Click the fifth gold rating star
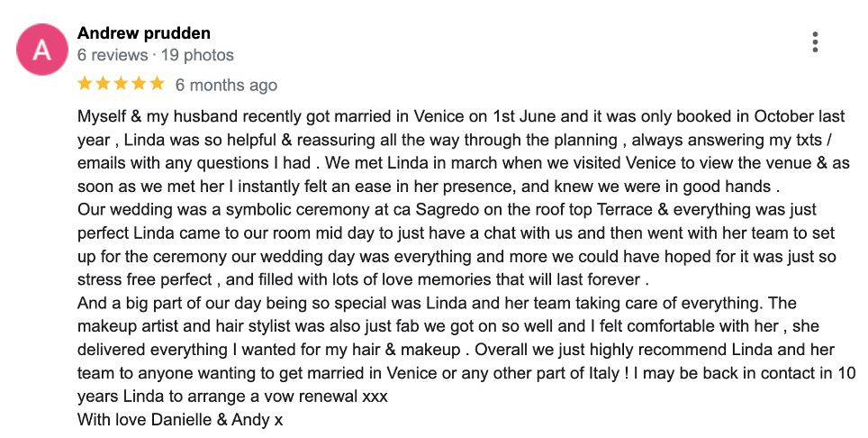 click(x=157, y=84)
